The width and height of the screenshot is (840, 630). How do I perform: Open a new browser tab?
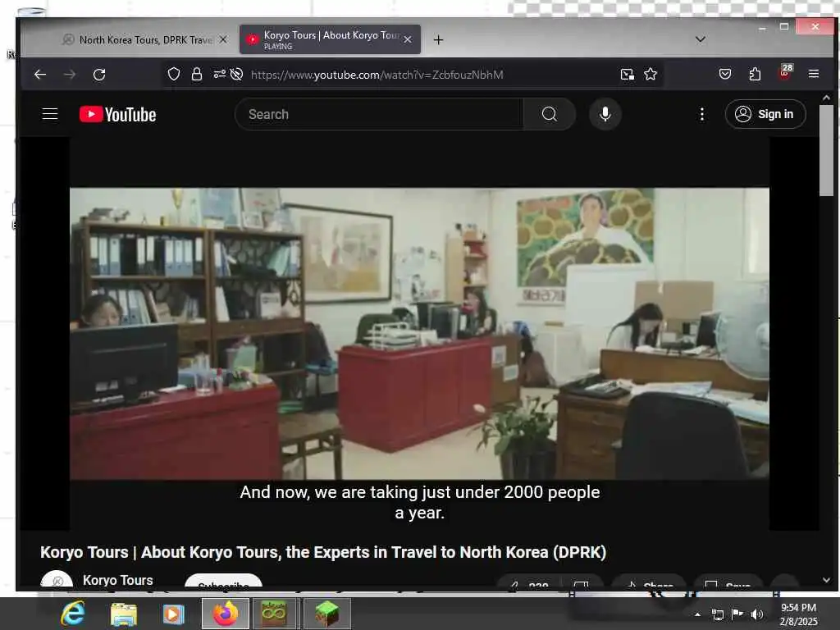tap(438, 39)
